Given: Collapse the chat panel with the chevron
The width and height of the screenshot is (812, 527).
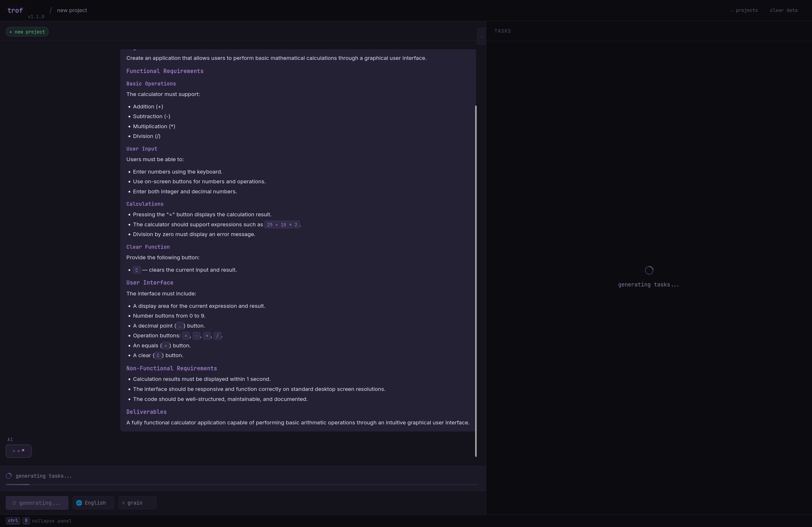Looking at the screenshot, I should (x=481, y=36).
